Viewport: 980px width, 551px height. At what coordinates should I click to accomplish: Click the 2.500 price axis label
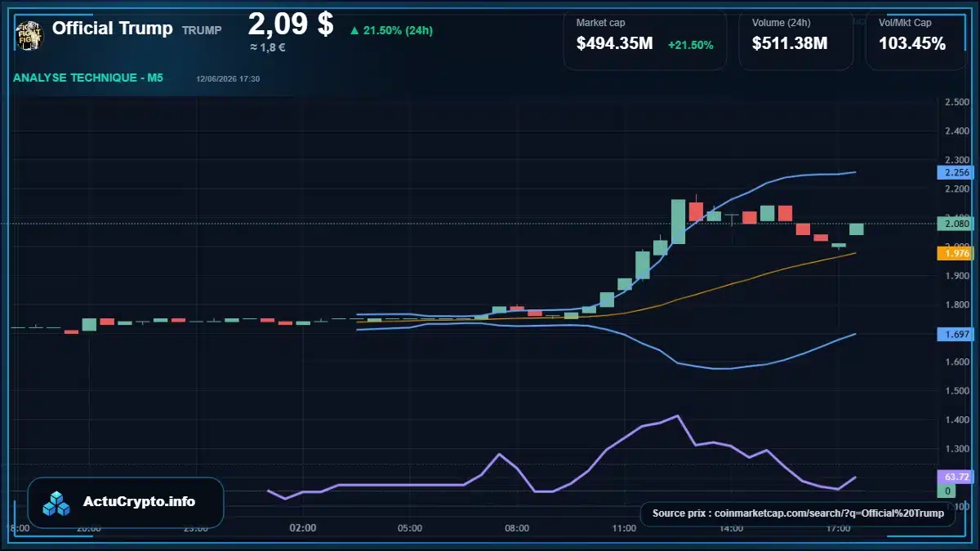(x=956, y=102)
